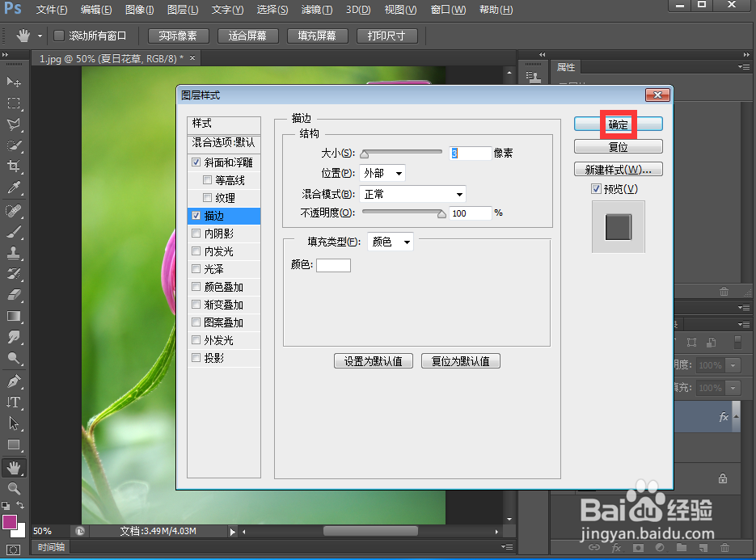Select the Zoom tool

point(11,488)
